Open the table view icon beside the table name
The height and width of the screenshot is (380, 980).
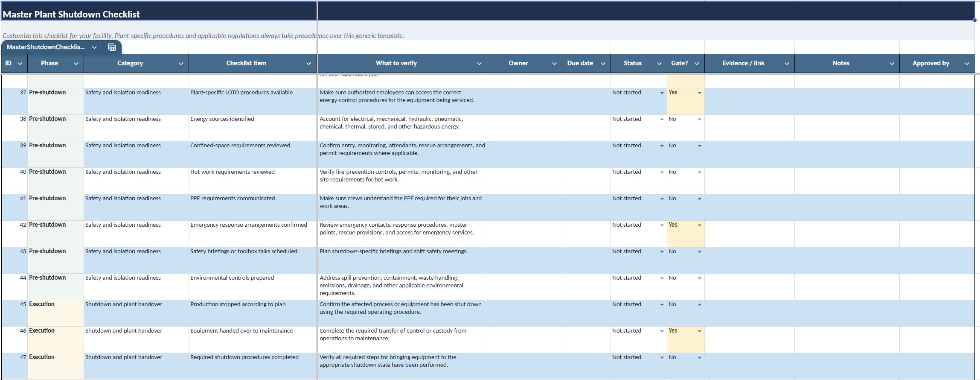click(x=112, y=47)
